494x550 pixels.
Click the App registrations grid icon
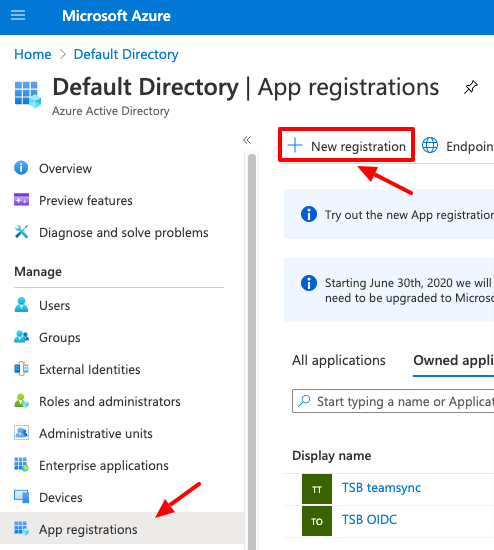[21, 529]
